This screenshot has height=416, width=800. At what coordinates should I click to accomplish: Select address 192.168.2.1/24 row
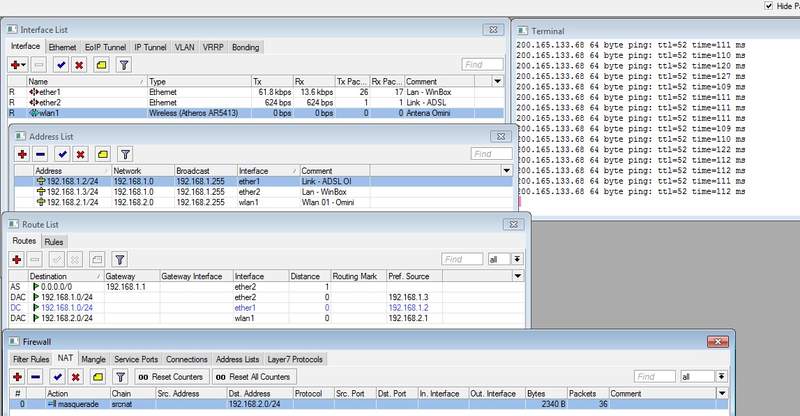[x=263, y=202]
